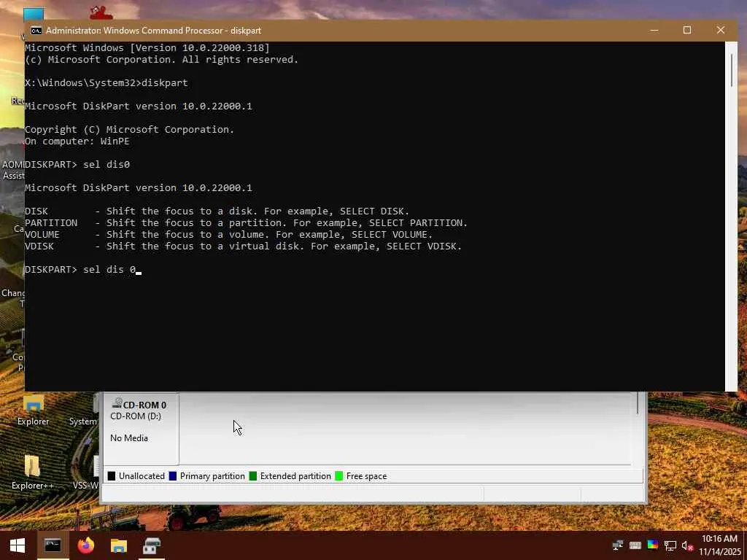Launch Firefox from the taskbar
The height and width of the screenshot is (560, 747).
tap(86, 545)
